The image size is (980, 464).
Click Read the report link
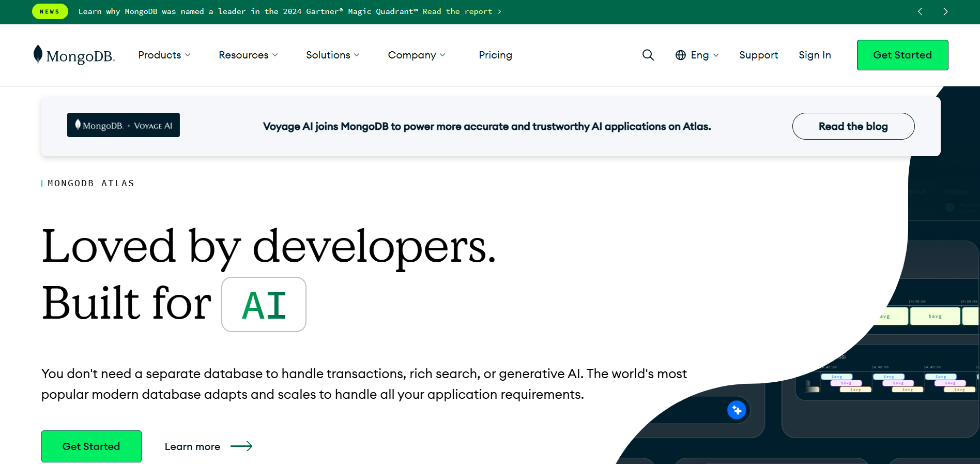point(462,11)
